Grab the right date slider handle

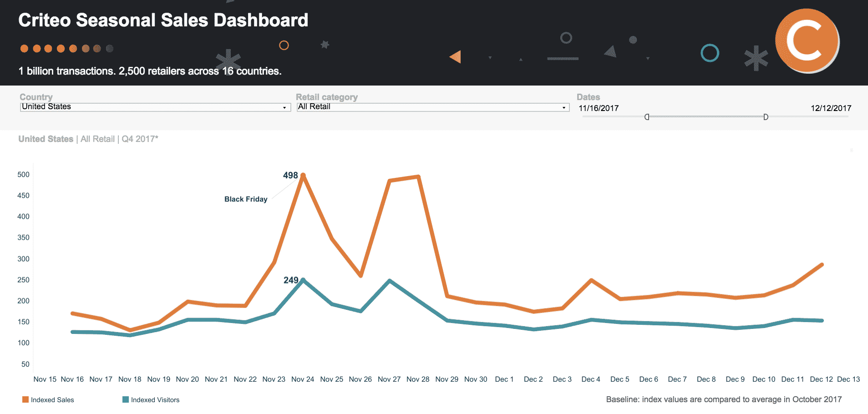pos(766,117)
